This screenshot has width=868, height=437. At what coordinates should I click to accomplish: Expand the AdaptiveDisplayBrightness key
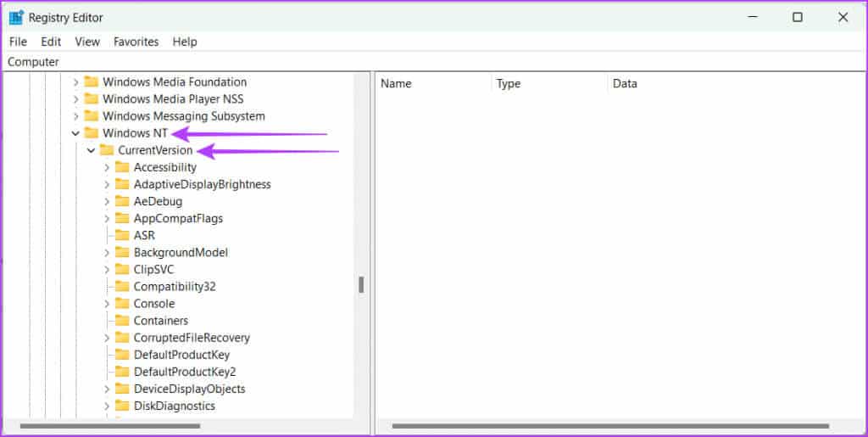(x=107, y=185)
